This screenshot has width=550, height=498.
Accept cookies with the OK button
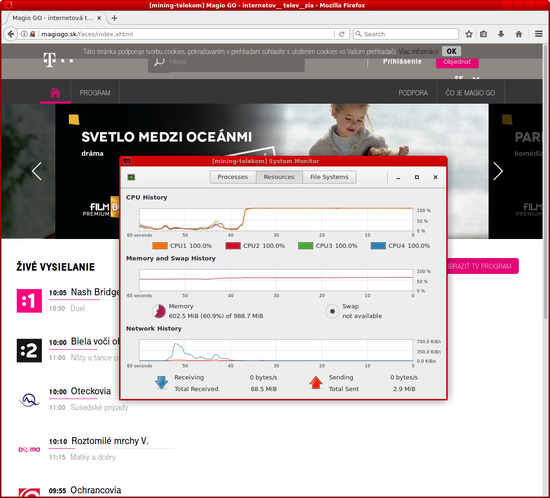(x=451, y=51)
